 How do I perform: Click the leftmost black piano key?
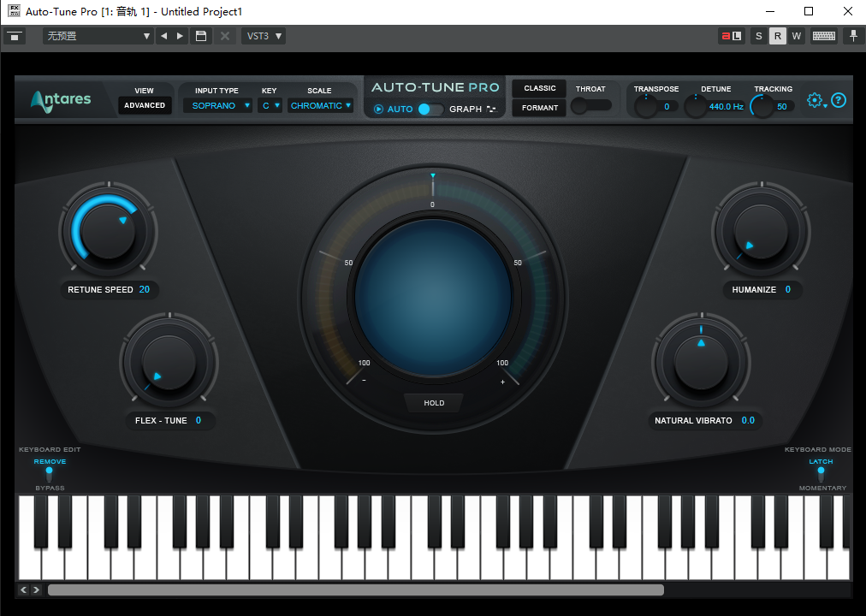(x=41, y=522)
